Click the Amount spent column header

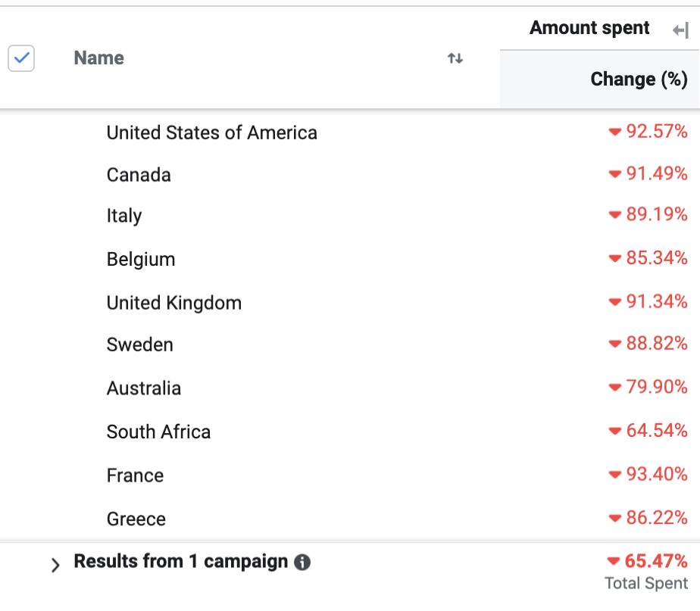(589, 29)
